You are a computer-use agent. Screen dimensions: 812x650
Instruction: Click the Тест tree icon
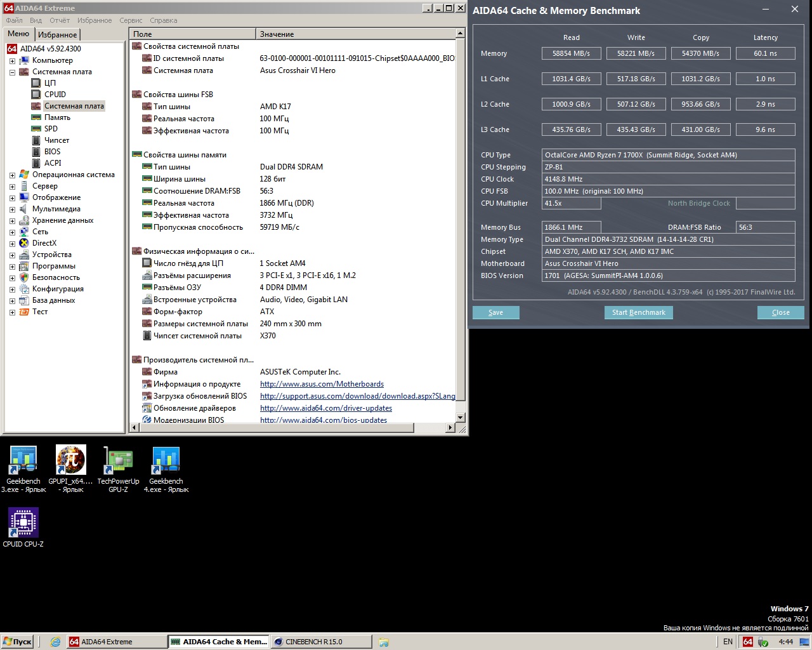[24, 312]
